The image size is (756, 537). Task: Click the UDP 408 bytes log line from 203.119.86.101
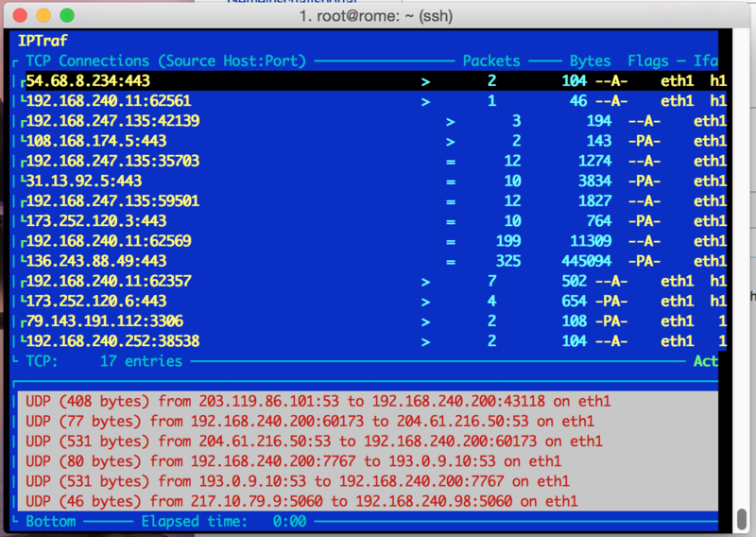(318, 401)
